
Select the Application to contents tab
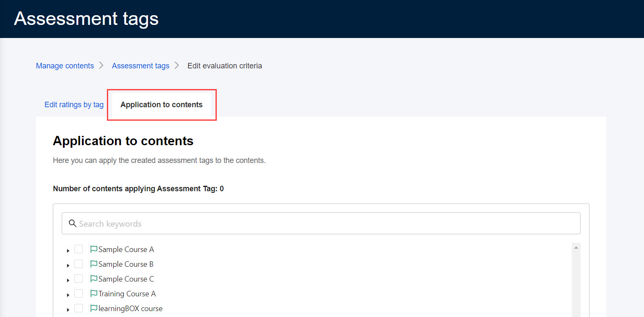161,105
